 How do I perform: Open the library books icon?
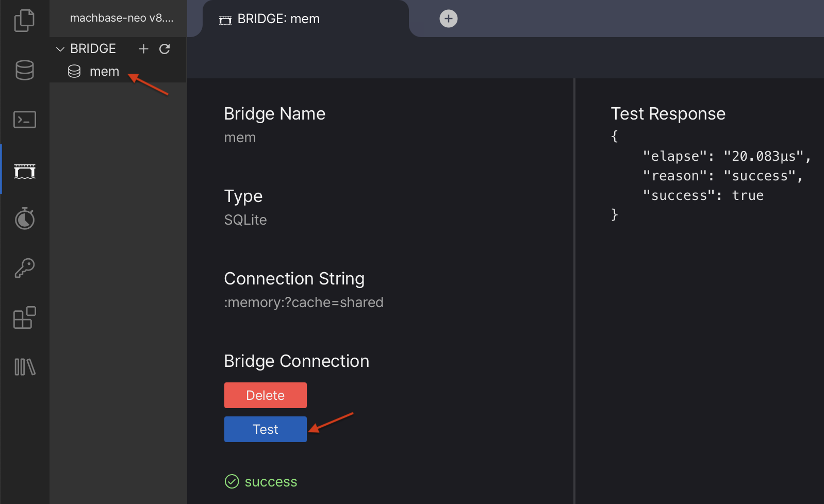click(24, 367)
